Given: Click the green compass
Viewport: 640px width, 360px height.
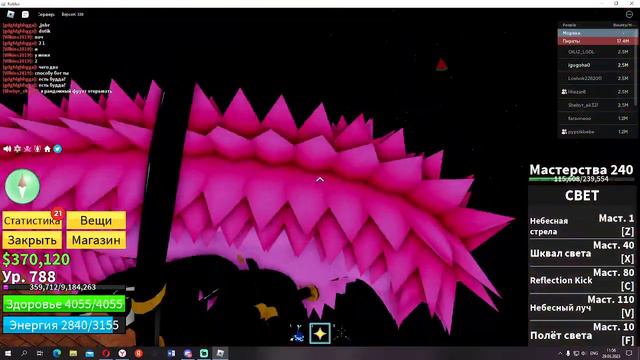Looking at the screenshot, I should click(x=22, y=186).
